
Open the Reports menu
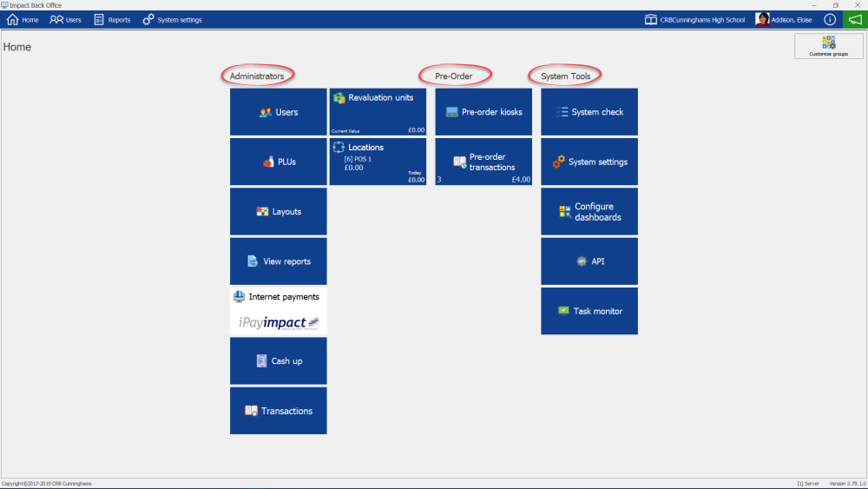click(x=112, y=20)
